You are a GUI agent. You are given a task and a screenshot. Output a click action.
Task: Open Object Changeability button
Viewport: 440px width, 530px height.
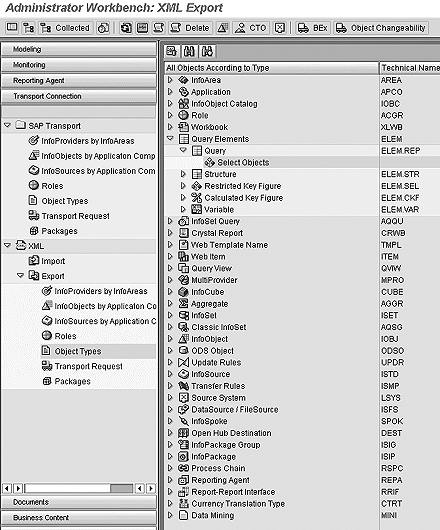coord(381,28)
